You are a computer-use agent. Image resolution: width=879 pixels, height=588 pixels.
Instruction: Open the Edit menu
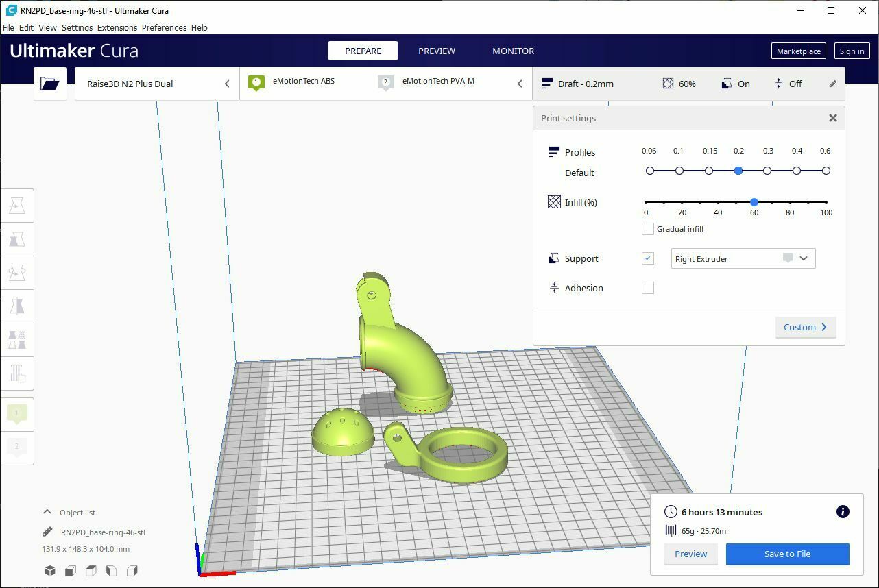(x=26, y=27)
